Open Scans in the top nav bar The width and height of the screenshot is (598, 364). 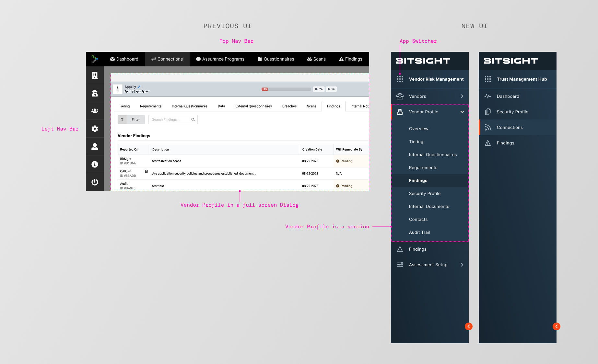point(316,59)
